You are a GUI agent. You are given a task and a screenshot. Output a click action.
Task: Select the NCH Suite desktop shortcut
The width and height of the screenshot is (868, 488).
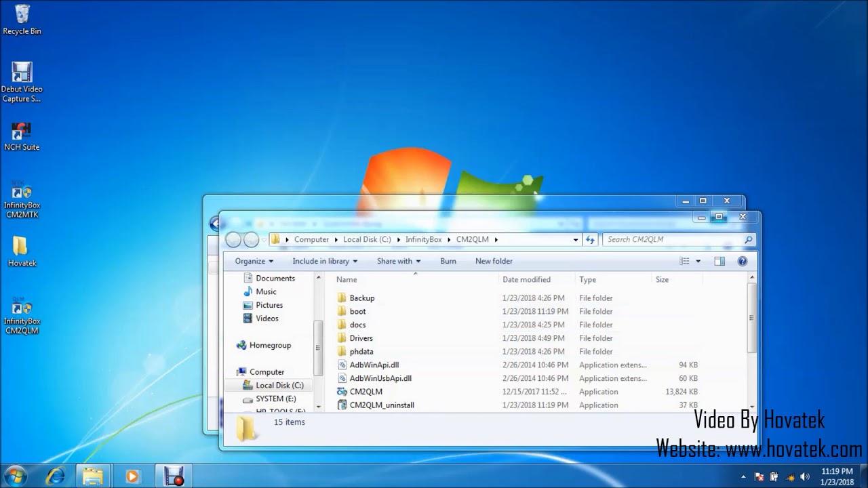coord(22,136)
